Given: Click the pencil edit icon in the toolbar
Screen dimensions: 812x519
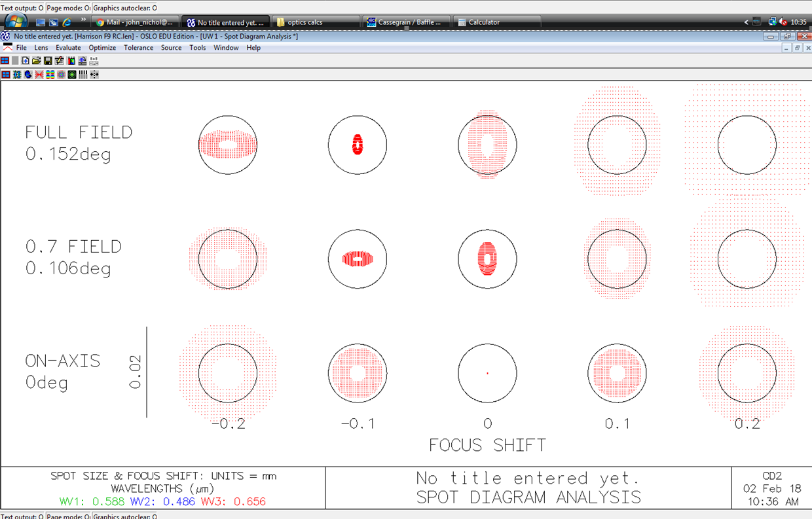Looking at the screenshot, I should pyautogui.click(x=59, y=60).
